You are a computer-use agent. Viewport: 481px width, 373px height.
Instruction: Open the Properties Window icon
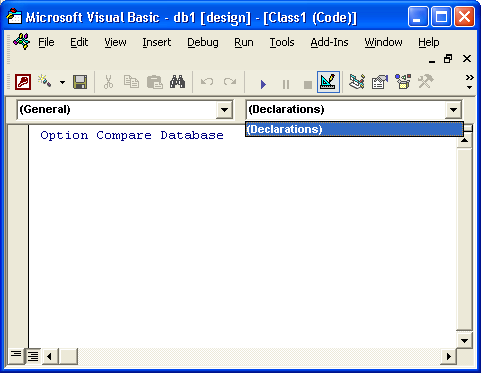pos(380,82)
